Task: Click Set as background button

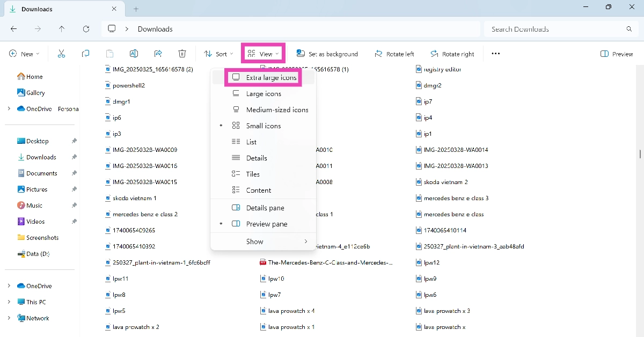Action: [x=327, y=54]
